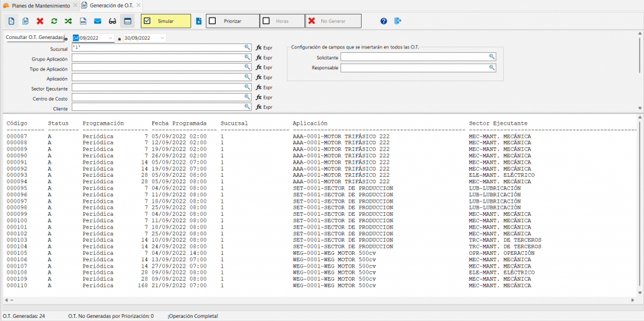Open the start date 04/09/2022 dropdown

111,38
